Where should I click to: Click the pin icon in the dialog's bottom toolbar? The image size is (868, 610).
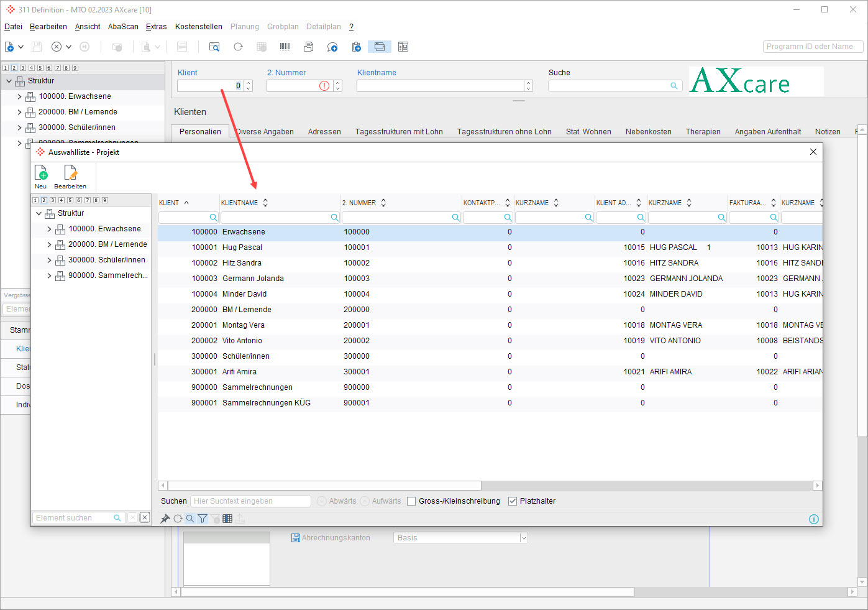point(165,519)
